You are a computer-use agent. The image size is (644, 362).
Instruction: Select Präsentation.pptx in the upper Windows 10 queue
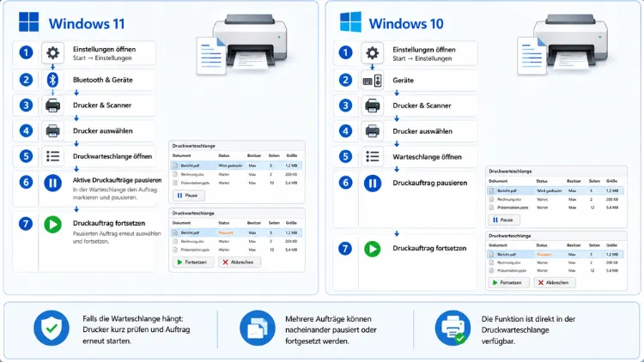(556, 208)
